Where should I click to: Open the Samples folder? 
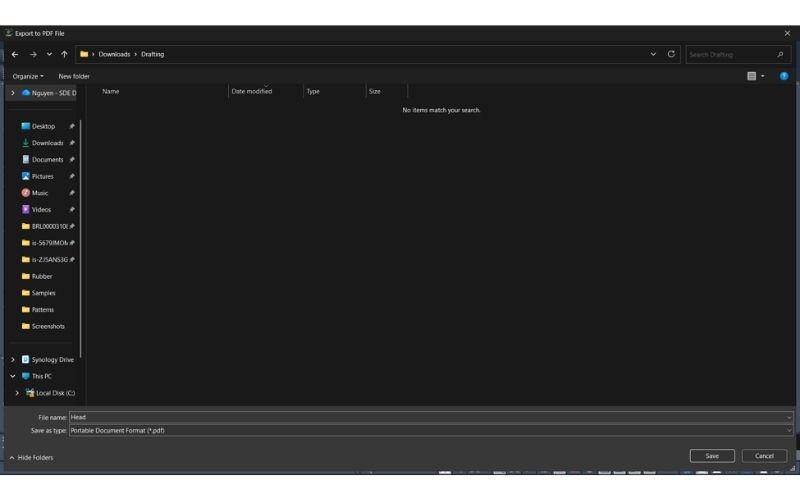click(43, 293)
